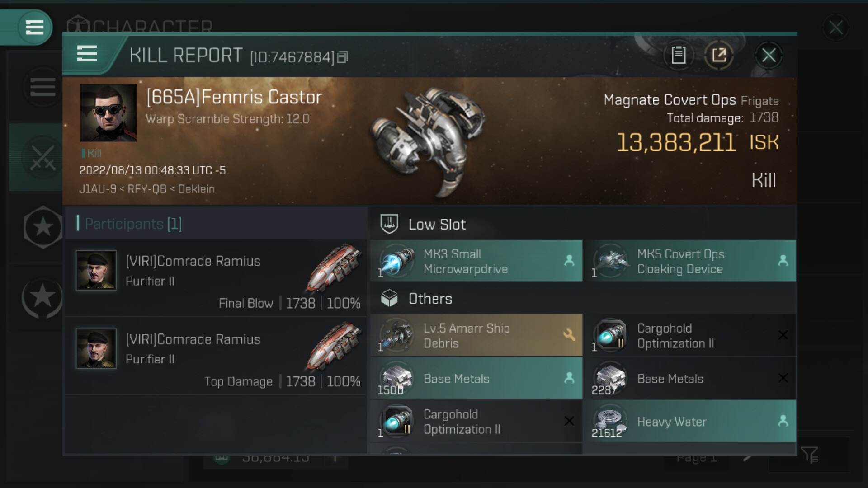Click the filter icon at bottom right
Viewport: 868px width, 488px height.
tap(809, 455)
